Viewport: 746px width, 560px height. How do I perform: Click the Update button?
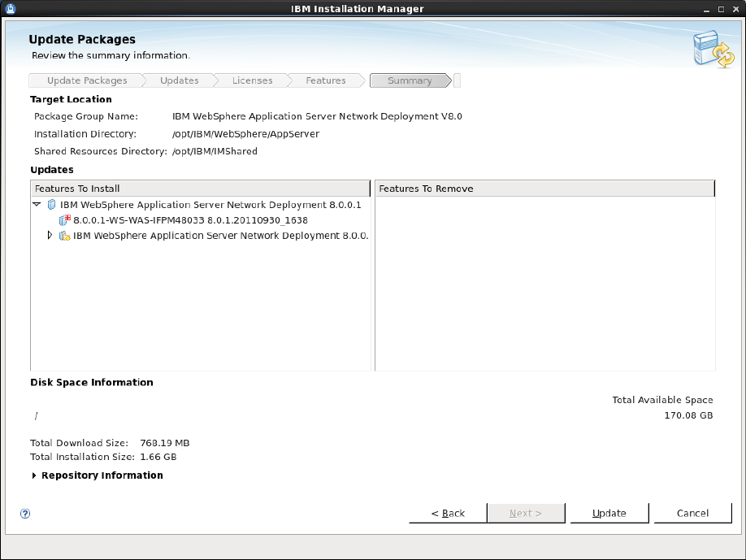point(609,513)
